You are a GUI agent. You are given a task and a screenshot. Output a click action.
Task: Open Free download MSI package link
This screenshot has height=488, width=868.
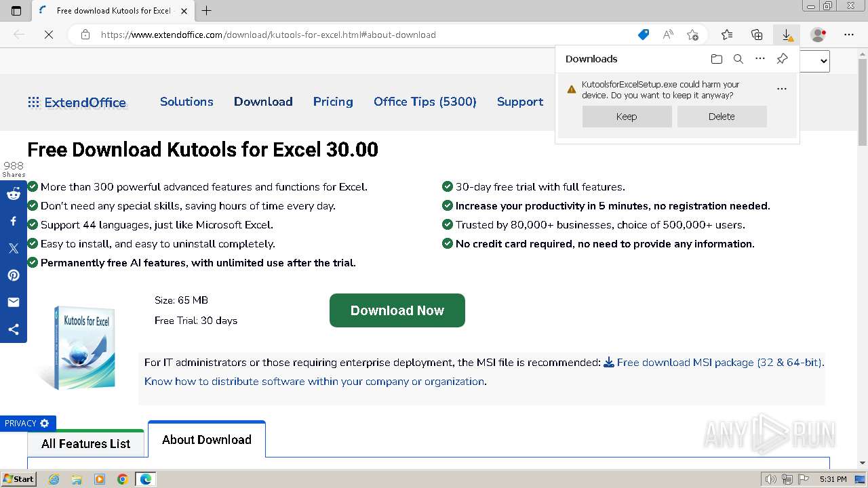713,363
